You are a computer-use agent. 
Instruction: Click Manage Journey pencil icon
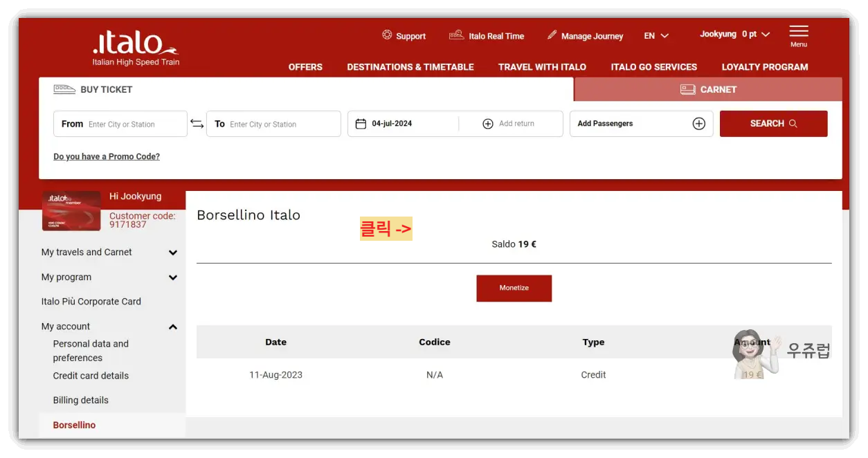pyautogui.click(x=552, y=35)
